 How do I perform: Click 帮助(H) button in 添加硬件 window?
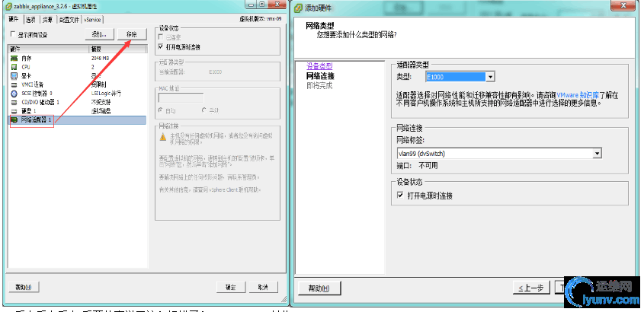(x=319, y=288)
